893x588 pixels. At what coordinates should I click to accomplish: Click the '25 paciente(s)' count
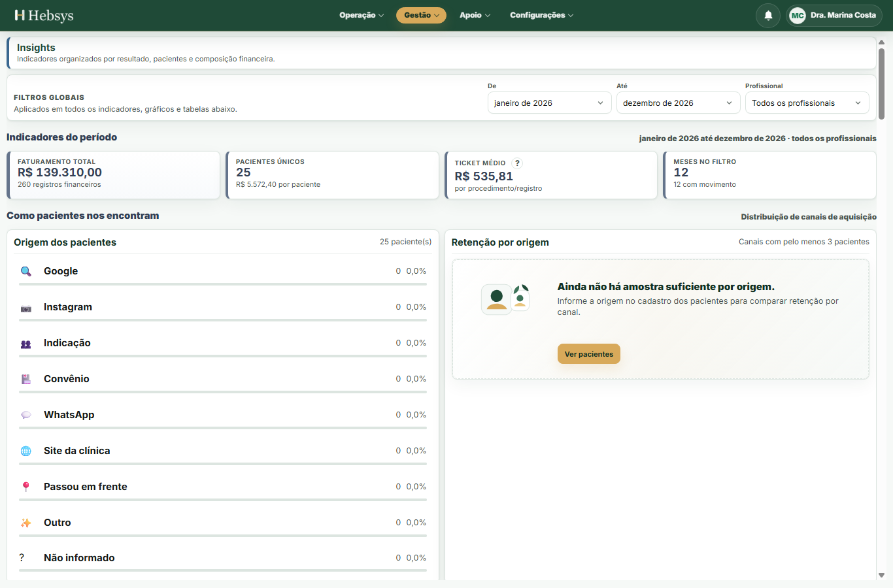(405, 242)
